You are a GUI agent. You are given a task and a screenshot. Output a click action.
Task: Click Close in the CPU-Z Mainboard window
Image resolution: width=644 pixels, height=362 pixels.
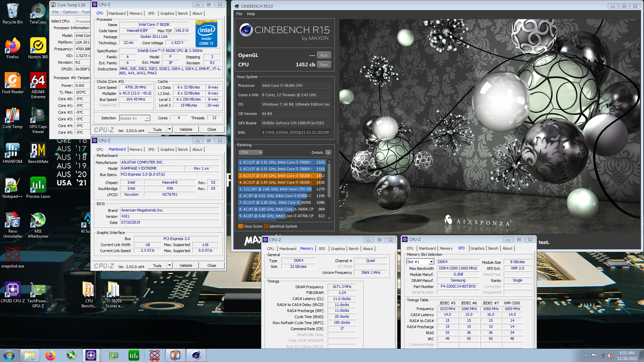tap(212, 265)
